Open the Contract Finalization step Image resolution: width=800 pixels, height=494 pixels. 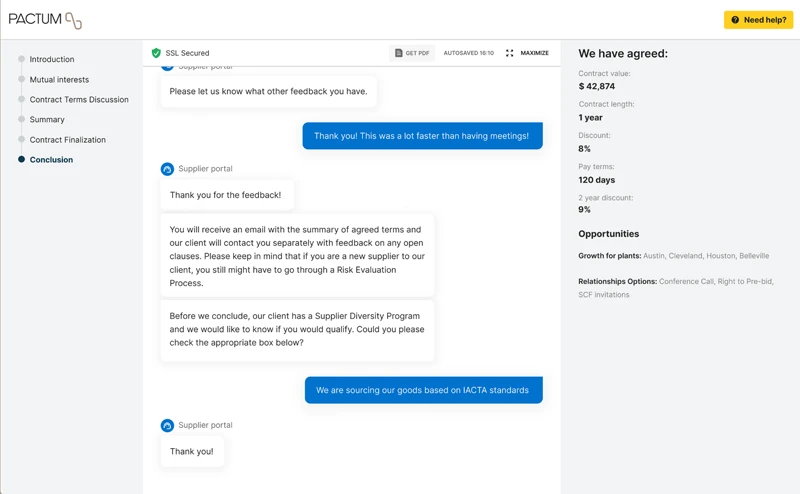tap(67, 140)
